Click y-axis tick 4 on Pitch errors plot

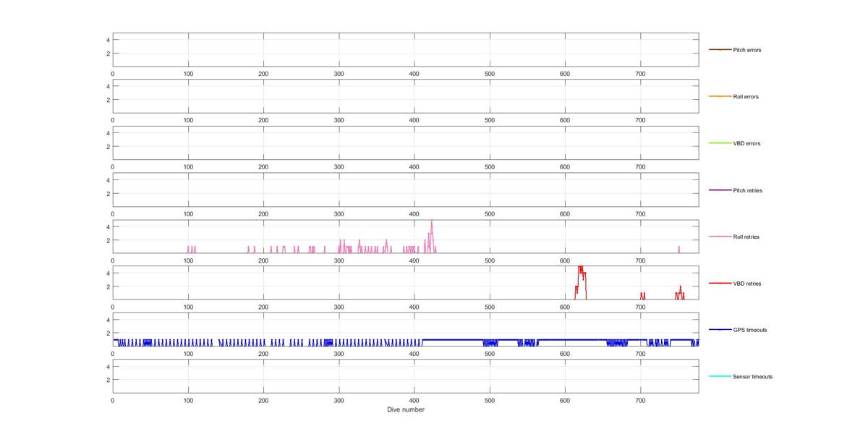click(x=108, y=40)
